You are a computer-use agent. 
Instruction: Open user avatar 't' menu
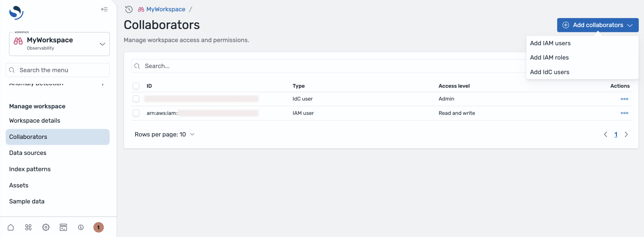pos(98,227)
